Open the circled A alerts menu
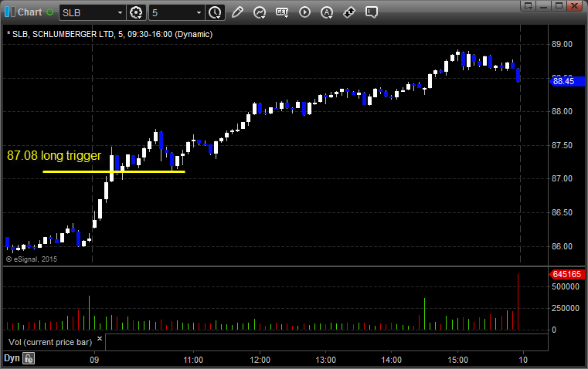 pyautogui.click(x=327, y=12)
